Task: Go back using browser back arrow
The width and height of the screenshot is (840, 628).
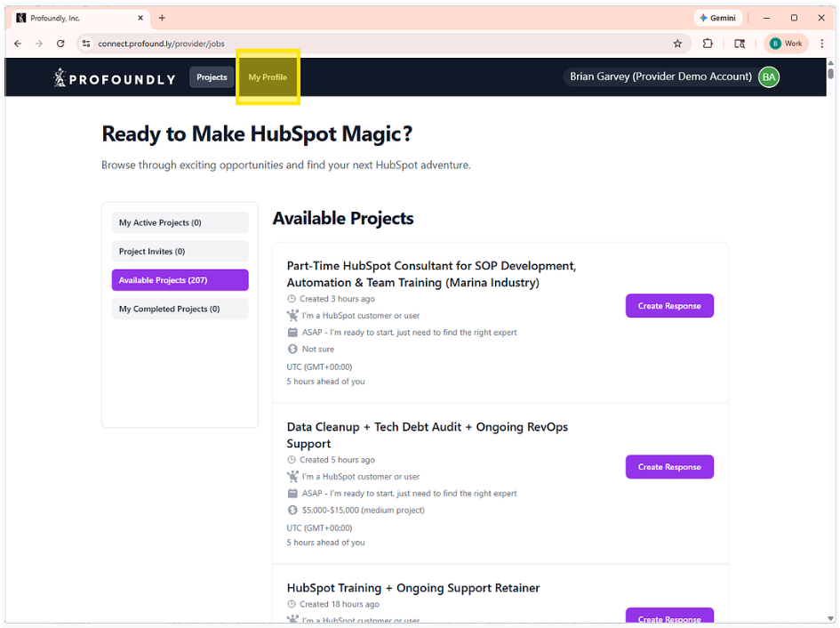Action: pos(18,44)
